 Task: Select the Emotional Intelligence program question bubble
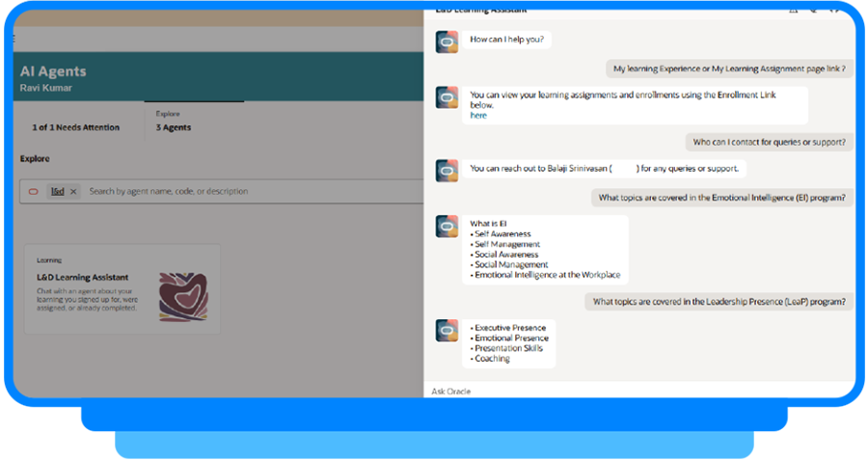[x=721, y=199]
